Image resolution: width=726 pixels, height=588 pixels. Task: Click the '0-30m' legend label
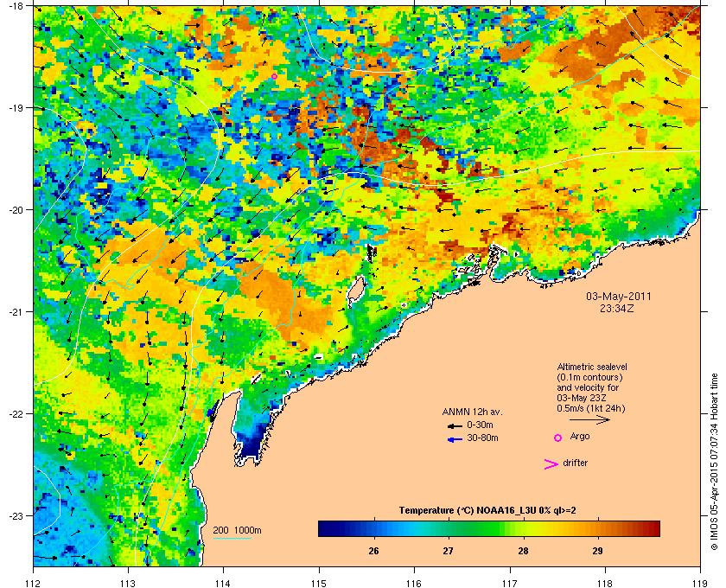click(480, 425)
